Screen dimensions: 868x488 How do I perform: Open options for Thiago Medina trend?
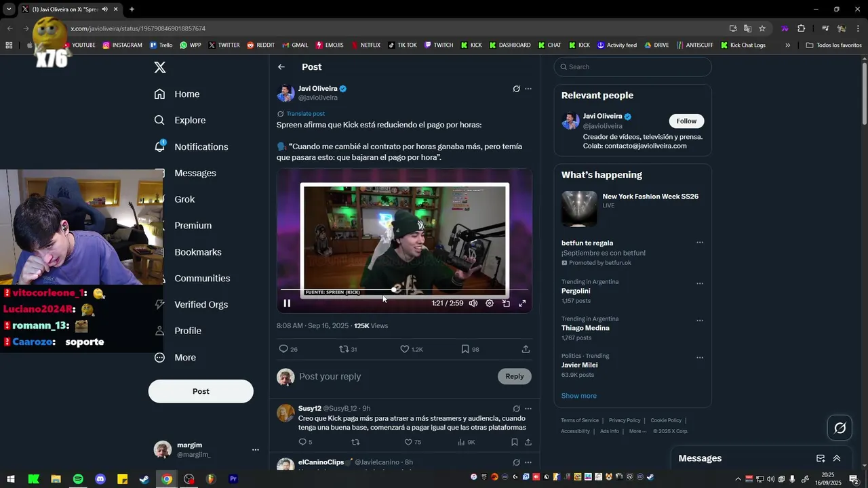click(x=700, y=321)
